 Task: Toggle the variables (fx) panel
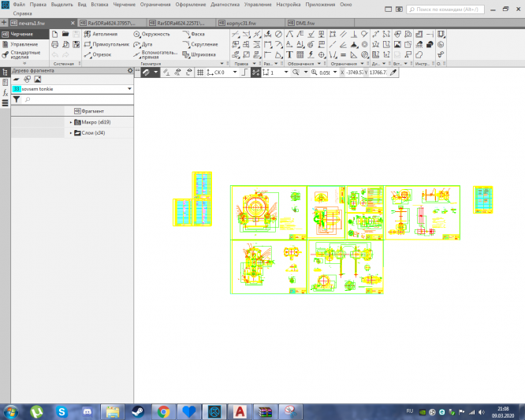coord(5,93)
